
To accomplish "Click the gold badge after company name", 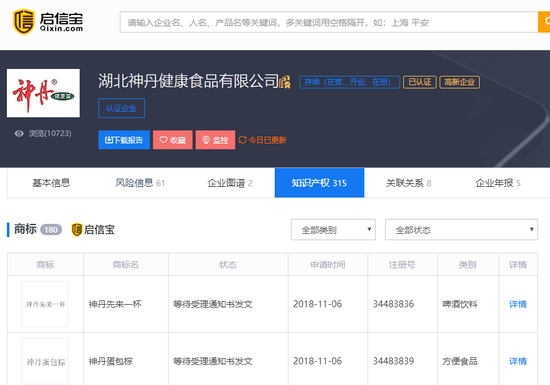I will click(x=285, y=82).
